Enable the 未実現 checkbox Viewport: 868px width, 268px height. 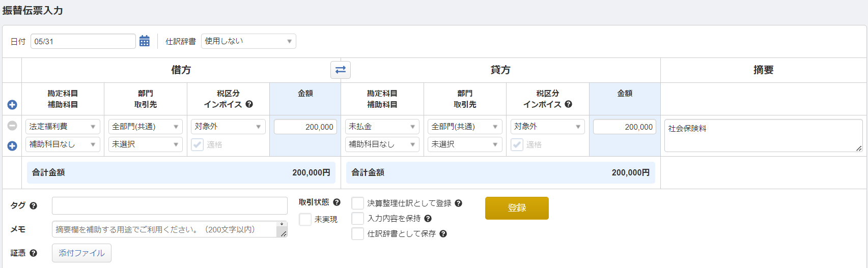[305, 219]
